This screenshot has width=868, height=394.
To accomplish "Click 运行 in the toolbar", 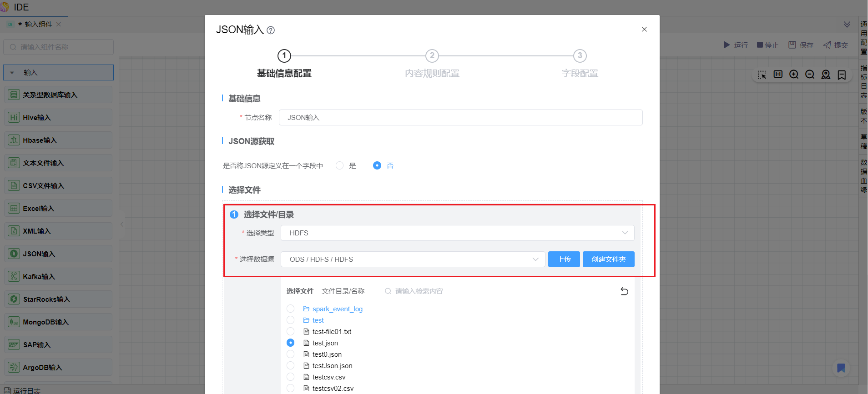I will (736, 45).
